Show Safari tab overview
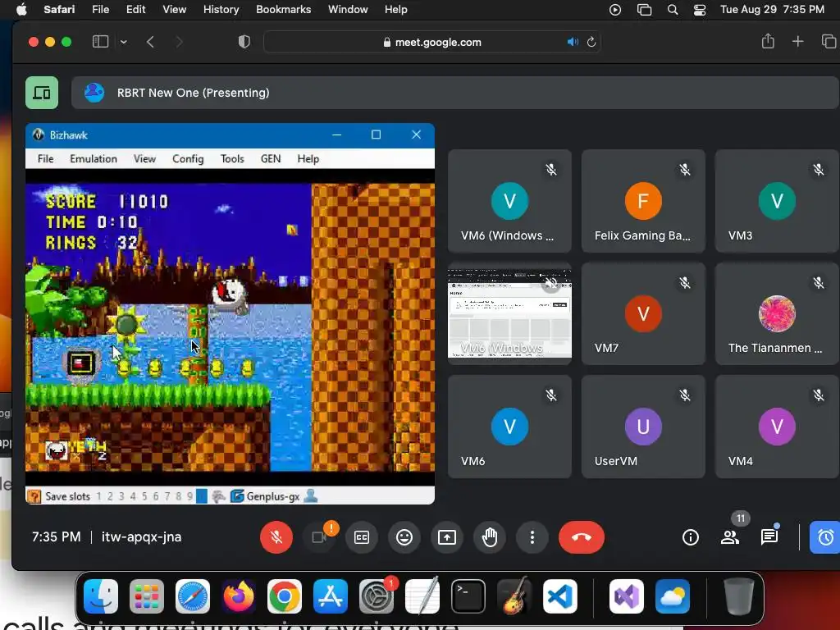The width and height of the screenshot is (840, 630). 829,41
